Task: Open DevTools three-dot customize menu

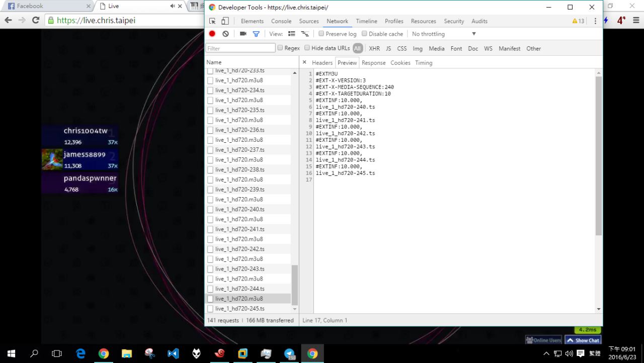Action: click(595, 21)
